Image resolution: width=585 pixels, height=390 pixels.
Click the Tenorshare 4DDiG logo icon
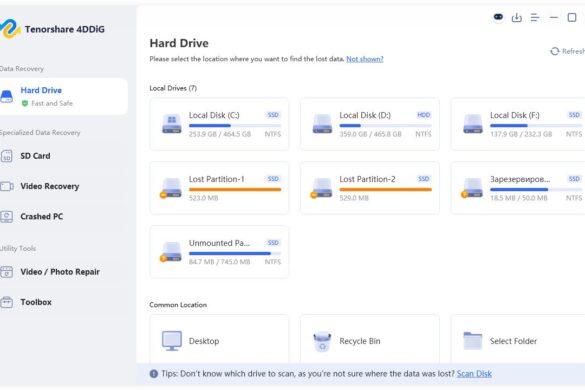[x=10, y=29]
